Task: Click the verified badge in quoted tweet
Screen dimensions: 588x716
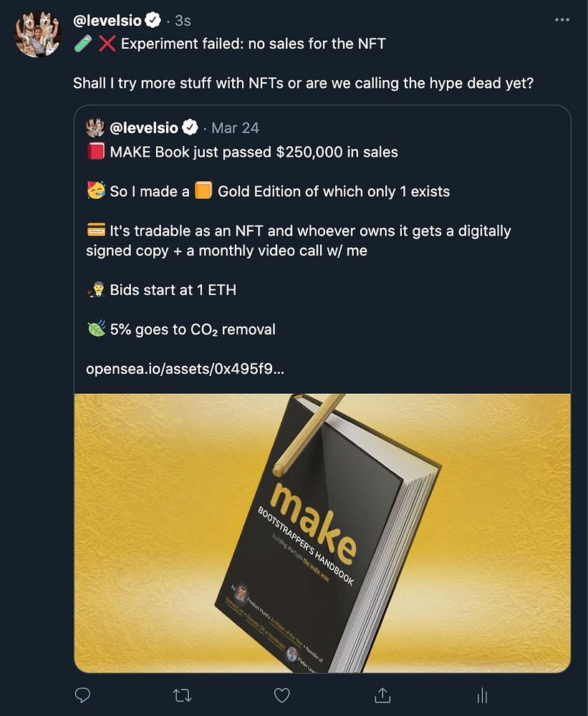Action: pyautogui.click(x=191, y=128)
